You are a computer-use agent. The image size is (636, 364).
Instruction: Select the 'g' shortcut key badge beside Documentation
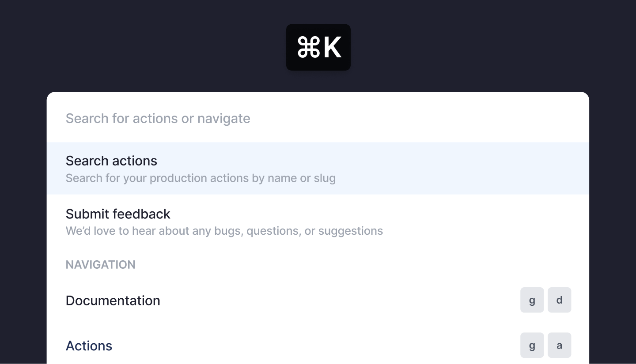(x=532, y=300)
